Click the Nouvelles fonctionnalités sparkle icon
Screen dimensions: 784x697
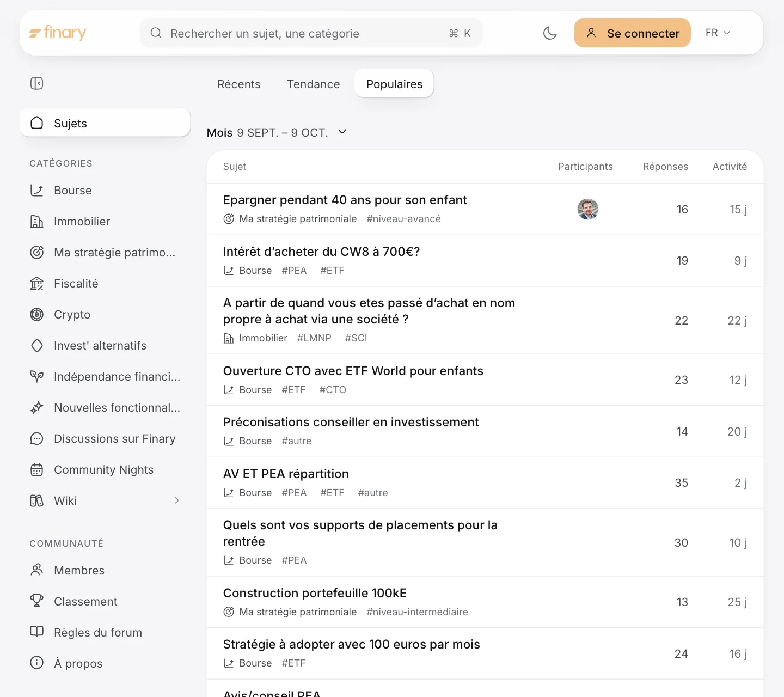click(36, 408)
